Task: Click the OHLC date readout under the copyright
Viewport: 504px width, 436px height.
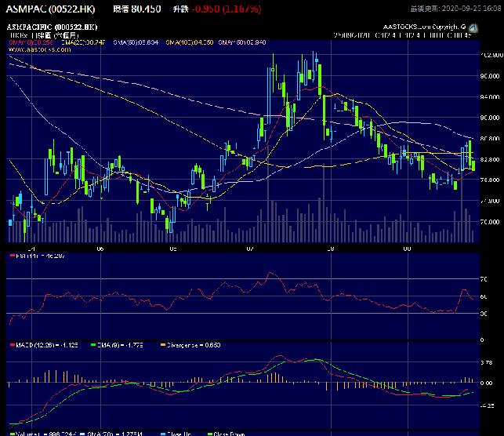Action: coord(402,35)
